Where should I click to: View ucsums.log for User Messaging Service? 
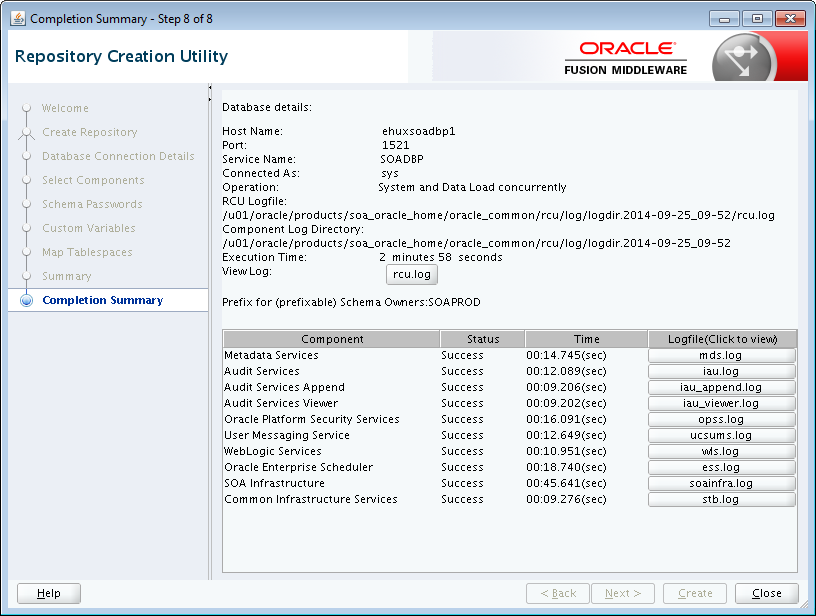coord(722,435)
